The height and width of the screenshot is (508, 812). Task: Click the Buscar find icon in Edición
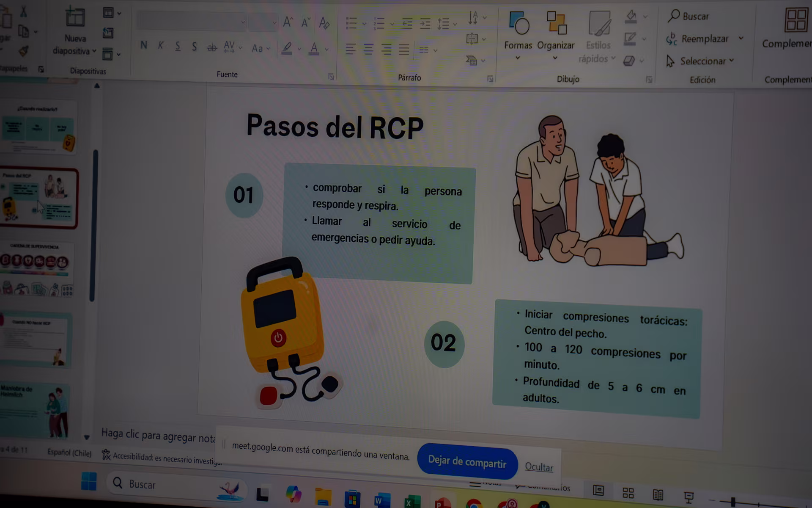coord(674,16)
